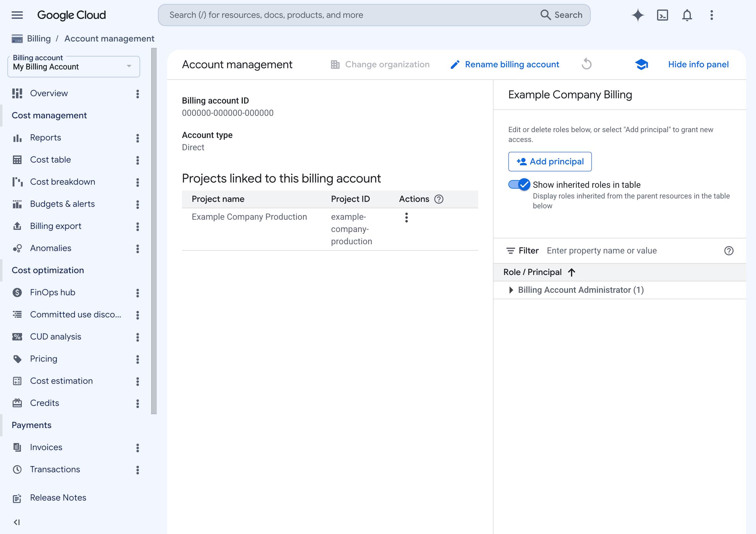Open Pricing page
756x534 pixels.
point(43,359)
